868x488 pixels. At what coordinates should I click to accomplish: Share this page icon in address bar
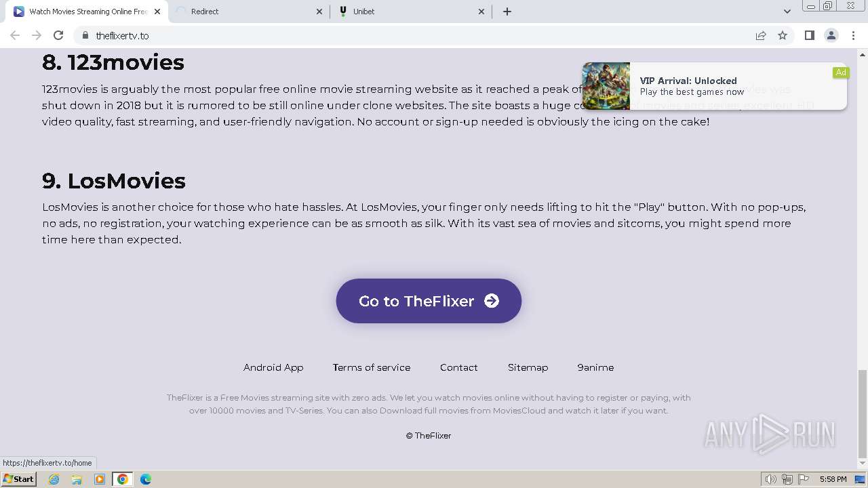click(x=761, y=35)
